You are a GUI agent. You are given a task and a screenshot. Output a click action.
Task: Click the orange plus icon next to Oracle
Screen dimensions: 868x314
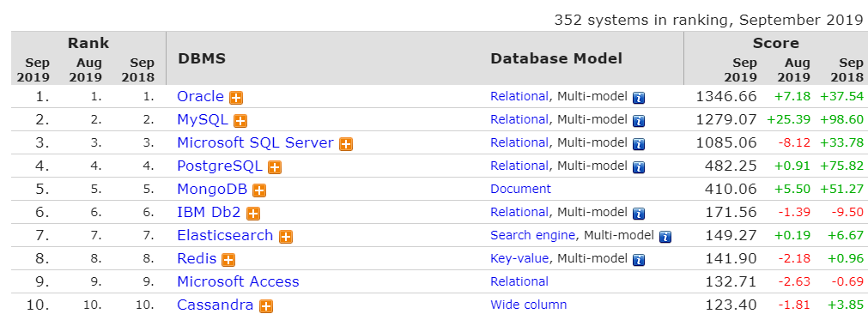[x=236, y=98]
